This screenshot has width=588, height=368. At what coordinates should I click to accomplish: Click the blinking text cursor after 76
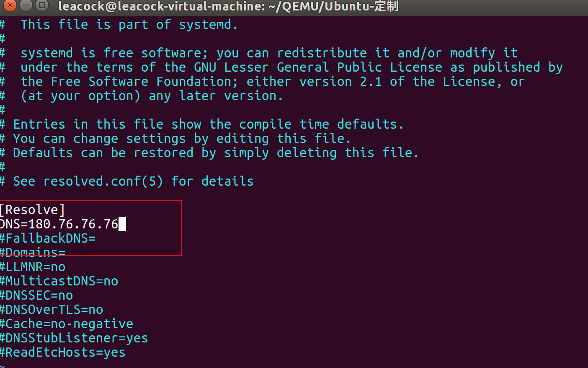tap(122, 224)
